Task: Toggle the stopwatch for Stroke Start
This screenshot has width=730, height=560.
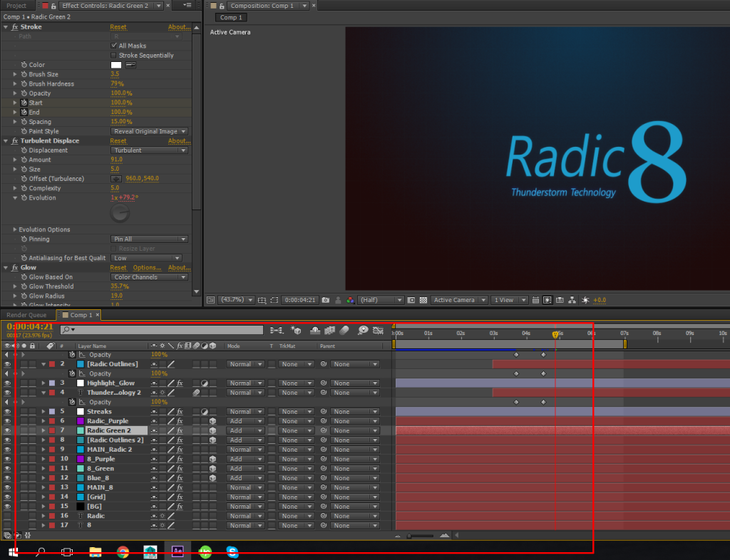Action: click(24, 103)
